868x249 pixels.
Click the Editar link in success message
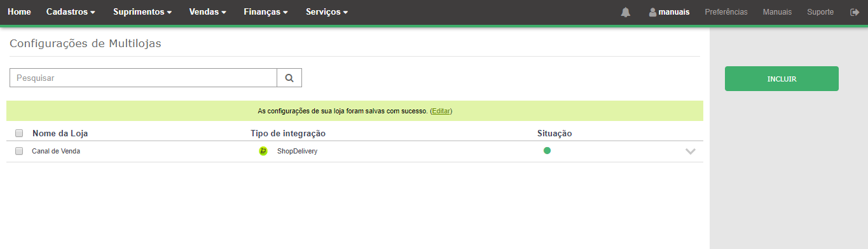[x=441, y=111]
